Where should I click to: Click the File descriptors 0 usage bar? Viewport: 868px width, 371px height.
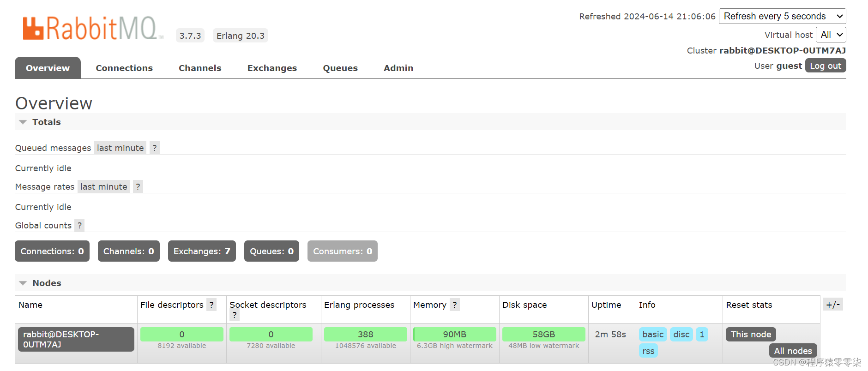click(x=182, y=334)
